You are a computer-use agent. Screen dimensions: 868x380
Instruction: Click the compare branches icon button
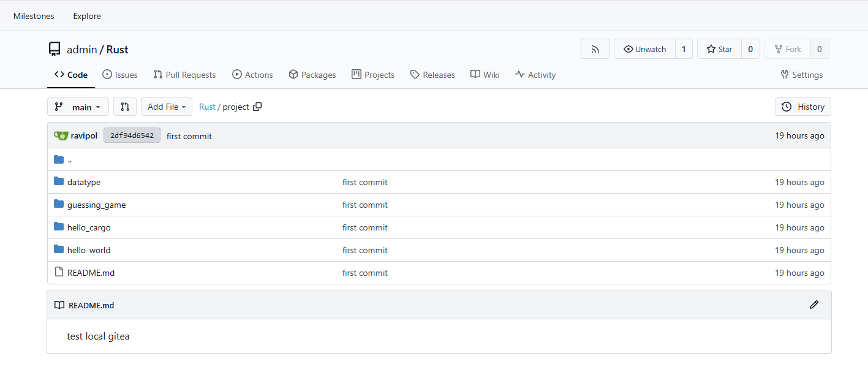point(125,107)
